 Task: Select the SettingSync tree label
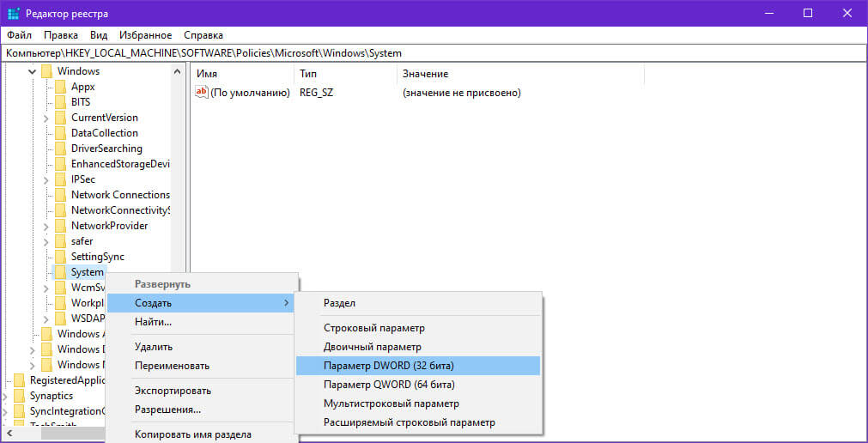[97, 257]
